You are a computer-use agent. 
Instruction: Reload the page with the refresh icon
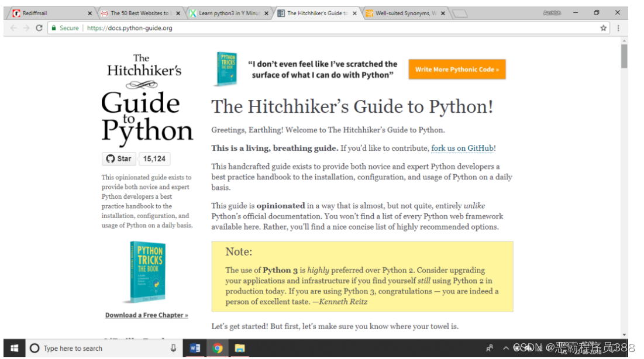point(39,28)
